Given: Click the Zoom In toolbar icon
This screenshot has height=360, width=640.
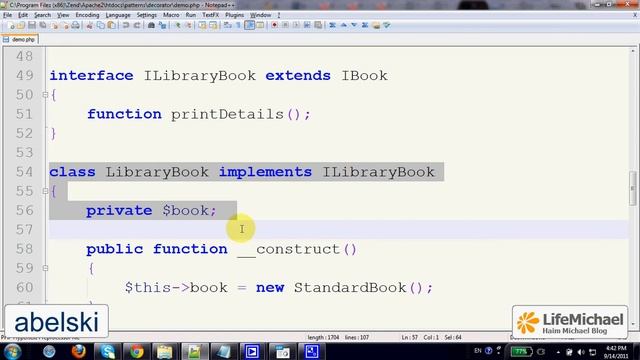Looking at the screenshot, I should point(178,25).
